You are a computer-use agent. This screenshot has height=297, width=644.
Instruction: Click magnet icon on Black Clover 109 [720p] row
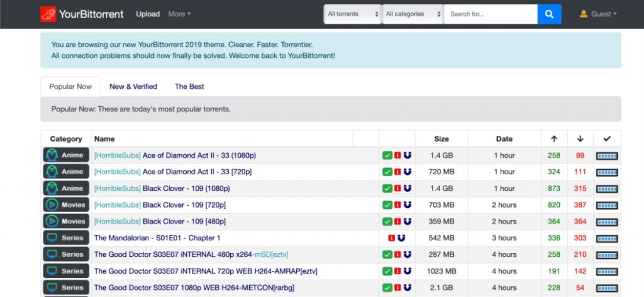[407, 205]
